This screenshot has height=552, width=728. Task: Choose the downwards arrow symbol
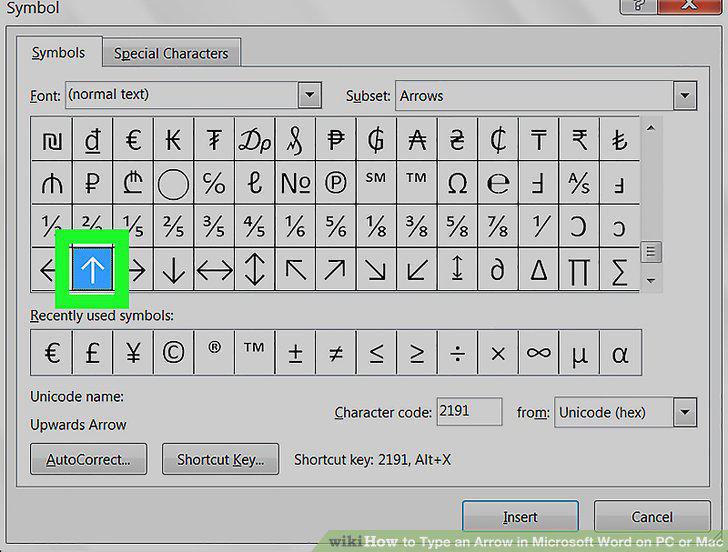pos(173,270)
